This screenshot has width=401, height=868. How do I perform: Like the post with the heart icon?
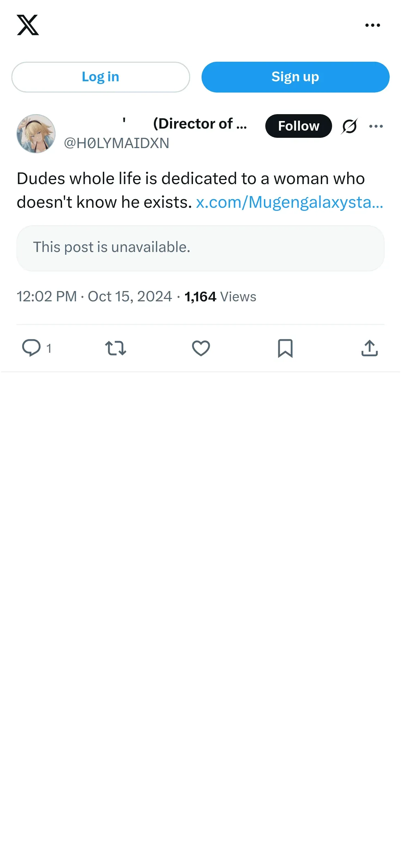pos(201,348)
